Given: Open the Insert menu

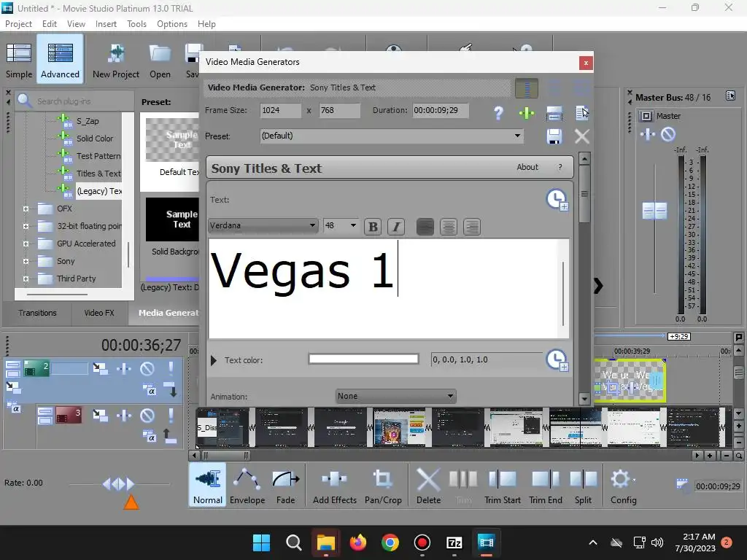Looking at the screenshot, I should (x=106, y=24).
